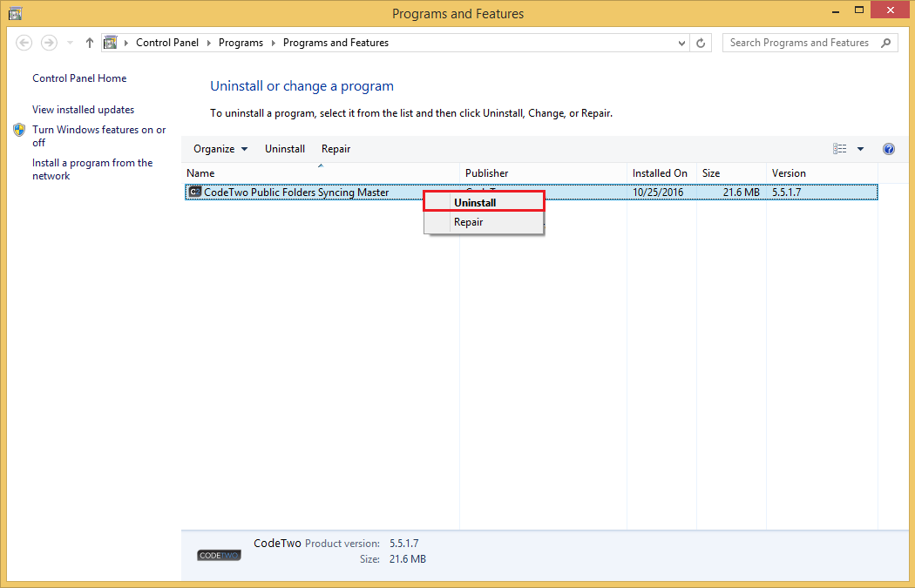Image resolution: width=915 pixels, height=588 pixels.
Task: Open View installed updates
Action: tap(84, 110)
